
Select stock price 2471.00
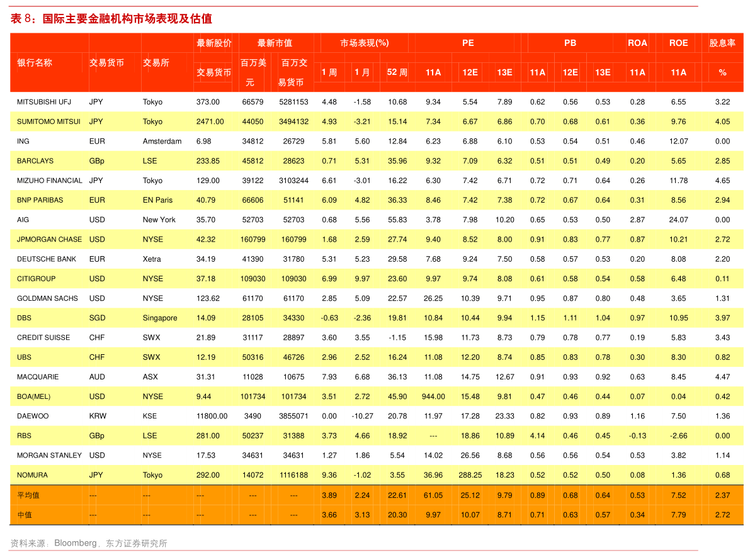(210, 121)
